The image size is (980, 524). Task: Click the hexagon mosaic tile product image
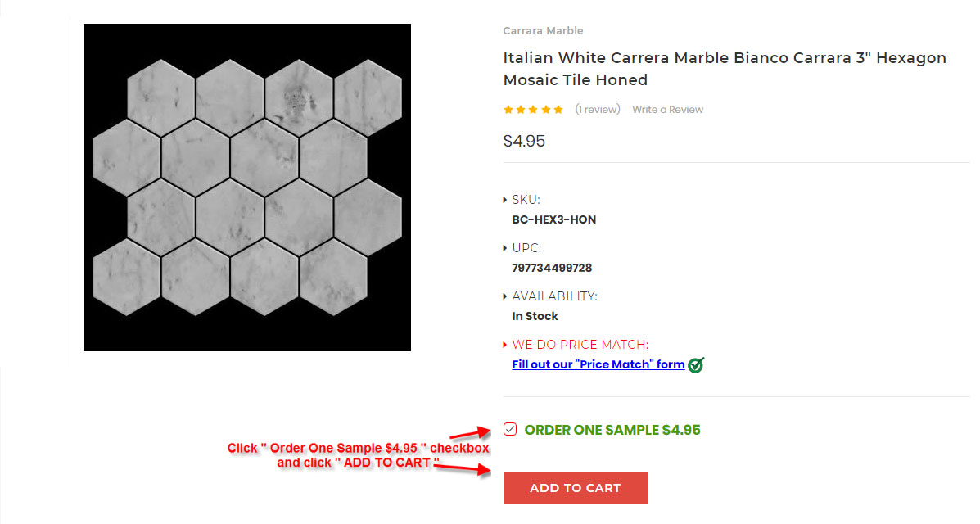click(247, 187)
